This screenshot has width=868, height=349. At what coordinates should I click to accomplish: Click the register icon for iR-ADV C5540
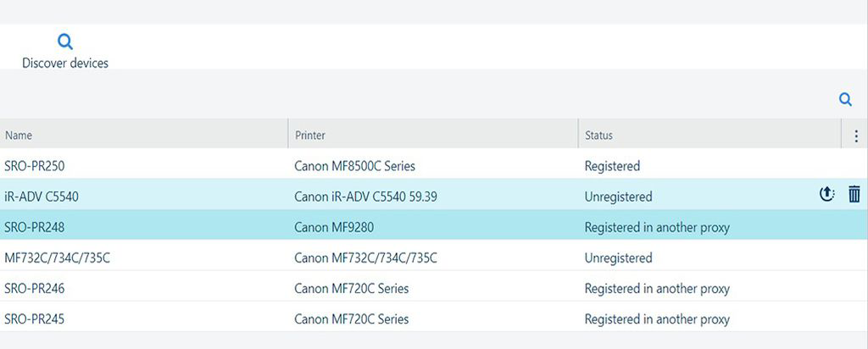point(827,195)
